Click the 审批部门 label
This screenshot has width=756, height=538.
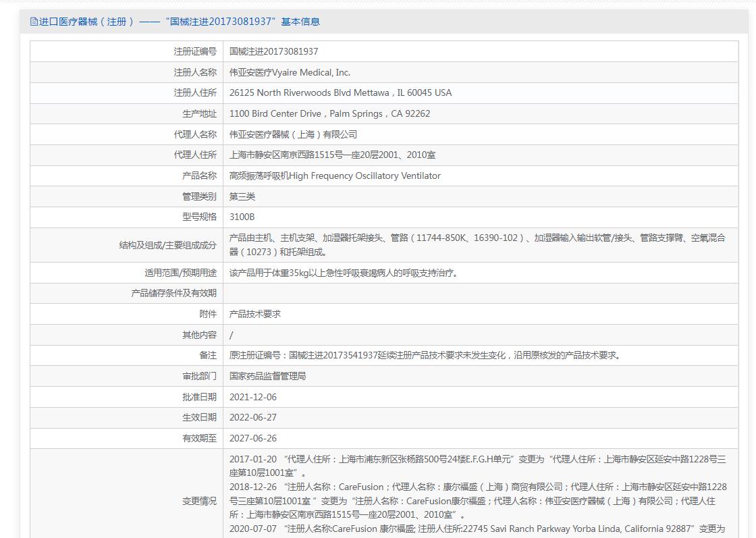[200, 376]
